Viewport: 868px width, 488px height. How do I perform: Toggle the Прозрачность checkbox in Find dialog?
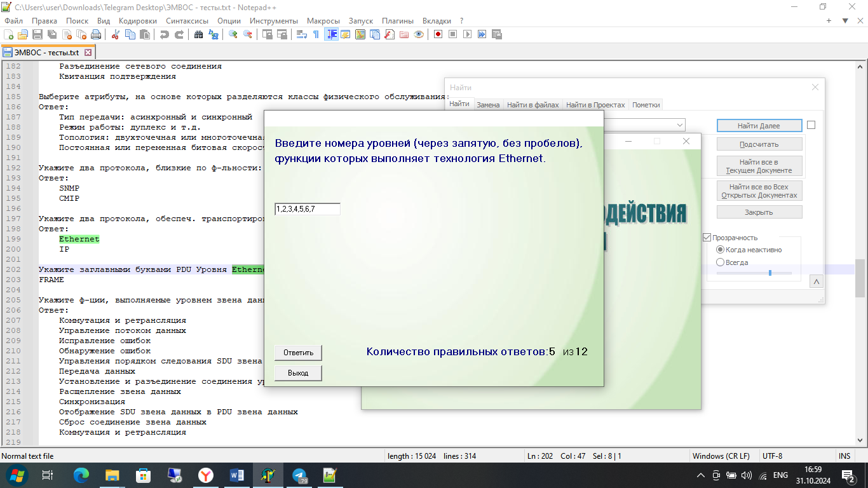click(707, 238)
